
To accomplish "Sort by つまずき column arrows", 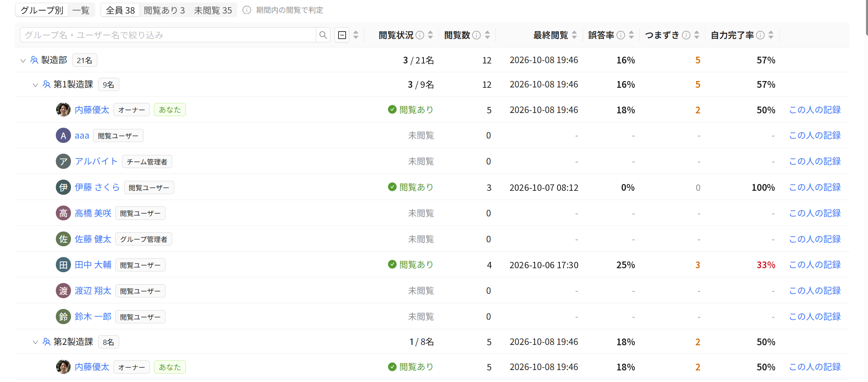I will click(x=697, y=35).
